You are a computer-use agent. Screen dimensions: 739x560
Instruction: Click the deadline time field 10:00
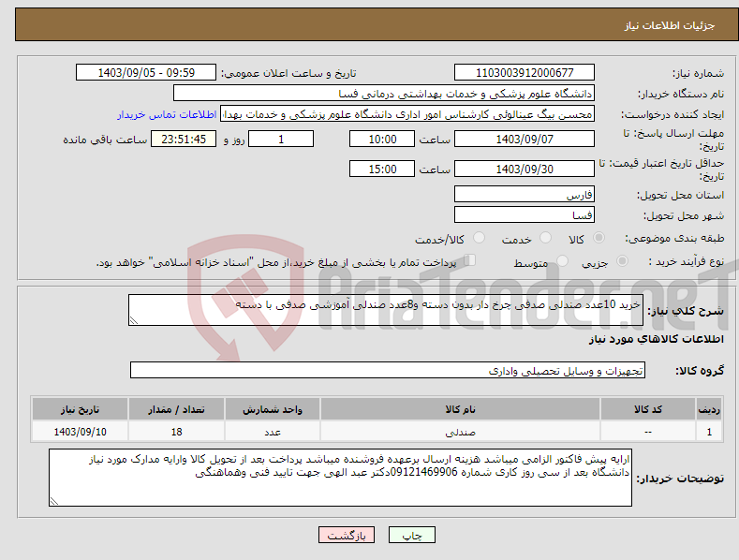coord(382,139)
